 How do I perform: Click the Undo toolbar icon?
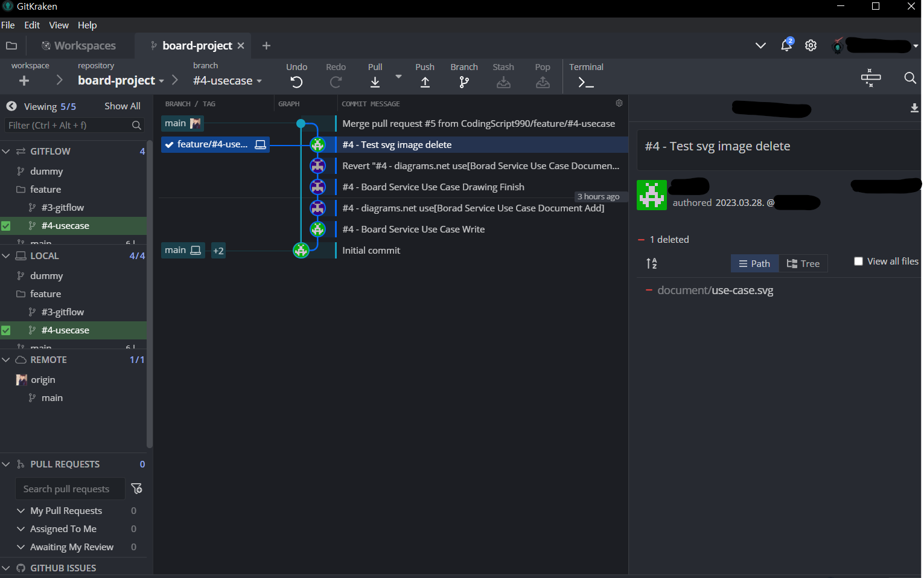tap(296, 82)
